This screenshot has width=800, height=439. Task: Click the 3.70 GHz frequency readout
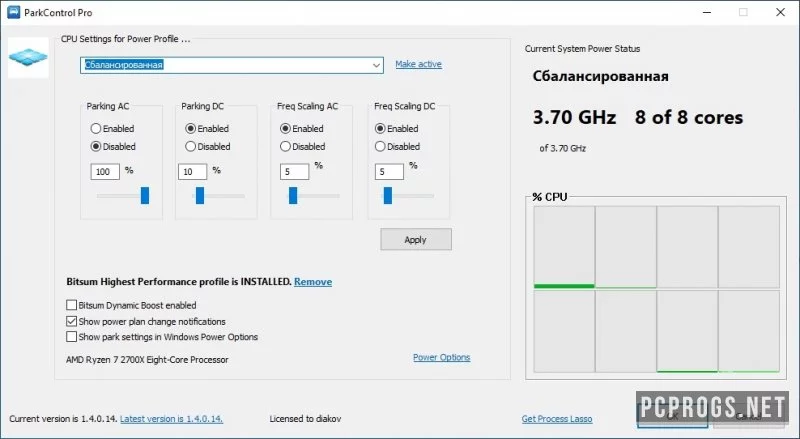(x=574, y=117)
